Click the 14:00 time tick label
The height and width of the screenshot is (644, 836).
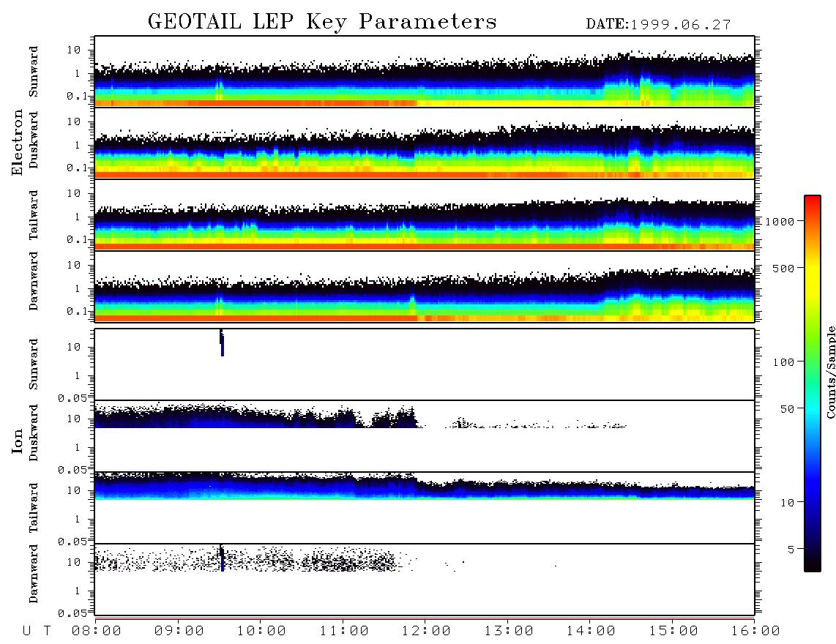coord(591,632)
